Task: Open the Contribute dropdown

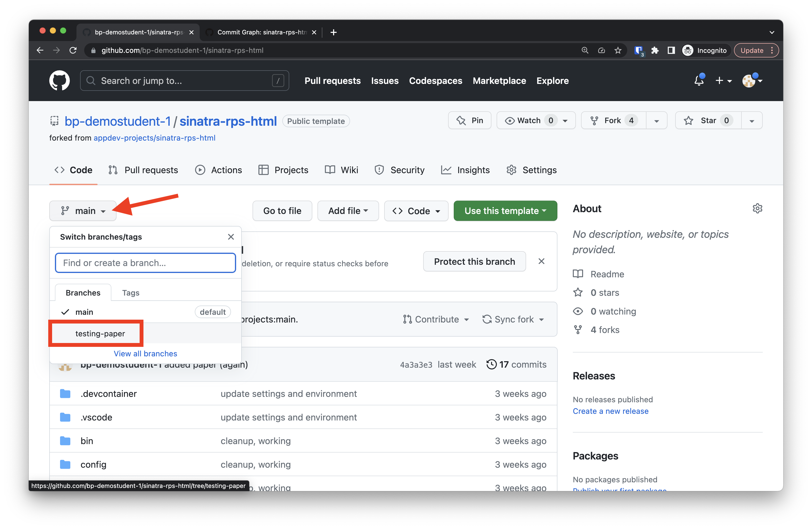Action: point(436,319)
